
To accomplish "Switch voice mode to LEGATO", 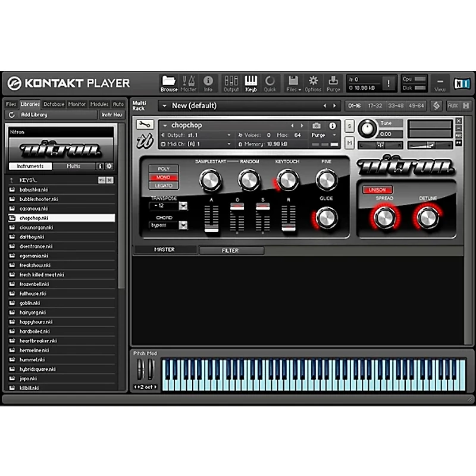I will pos(164,186).
